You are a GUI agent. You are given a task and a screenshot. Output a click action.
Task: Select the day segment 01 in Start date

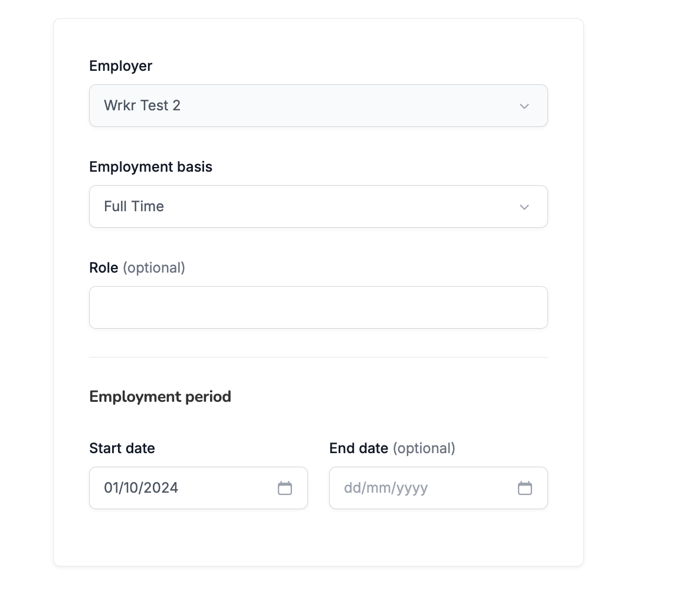[111, 488]
